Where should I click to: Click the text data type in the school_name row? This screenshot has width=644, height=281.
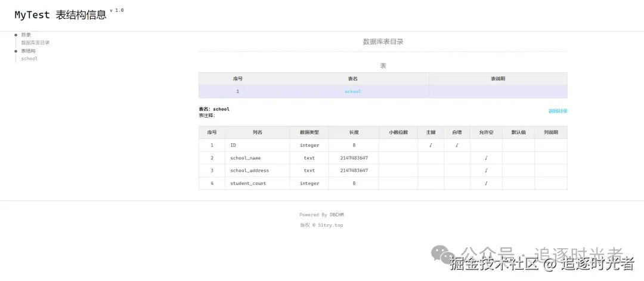pos(309,158)
